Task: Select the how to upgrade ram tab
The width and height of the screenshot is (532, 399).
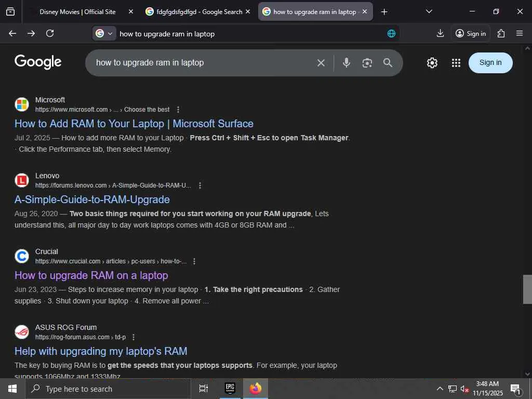Action: point(314,12)
